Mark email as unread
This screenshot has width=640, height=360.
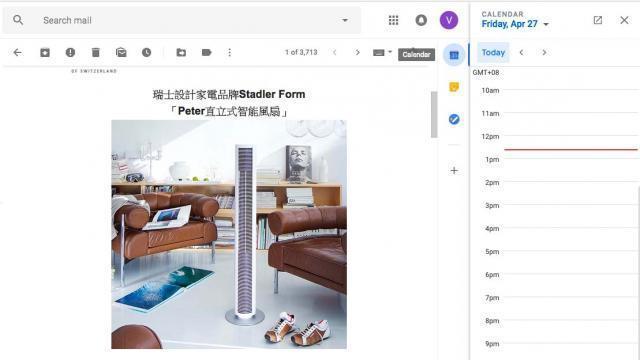click(x=121, y=52)
